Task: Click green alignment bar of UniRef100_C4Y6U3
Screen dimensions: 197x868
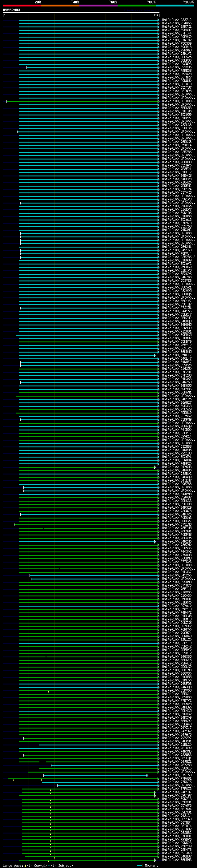Action: point(87,467)
